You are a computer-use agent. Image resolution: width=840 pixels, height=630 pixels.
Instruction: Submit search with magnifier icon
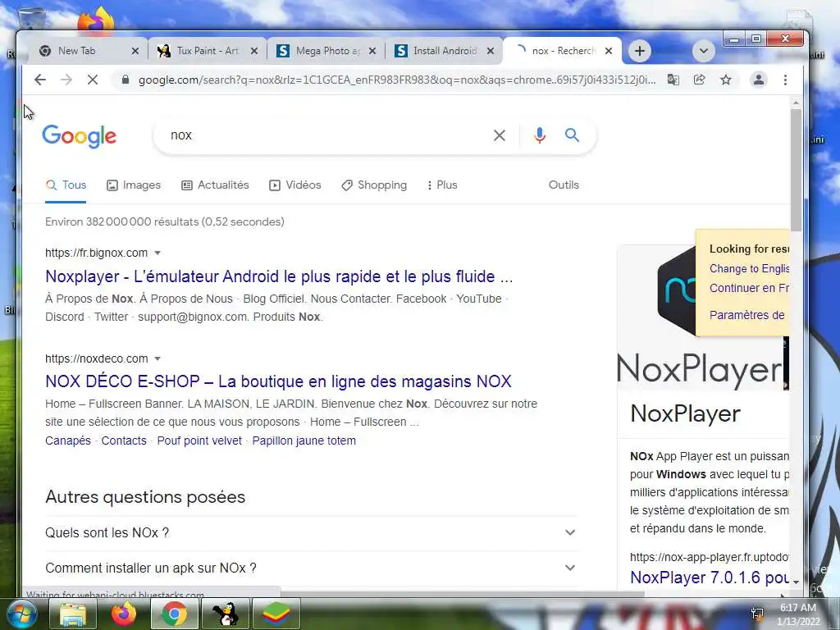572,135
